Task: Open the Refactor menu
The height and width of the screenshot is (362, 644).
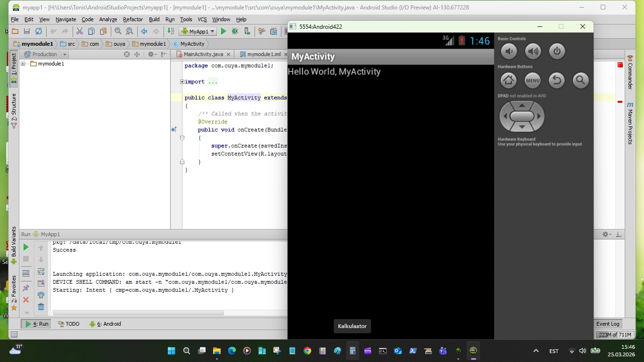Action: click(x=133, y=19)
